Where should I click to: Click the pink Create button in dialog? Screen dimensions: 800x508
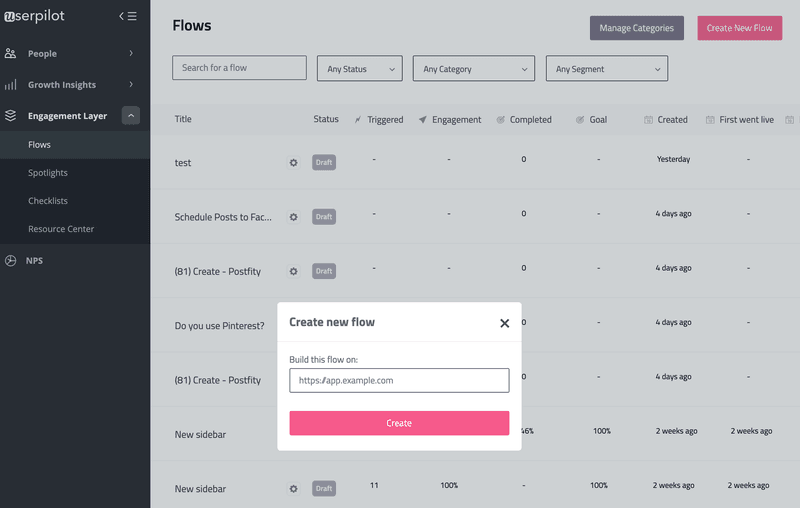tap(399, 423)
